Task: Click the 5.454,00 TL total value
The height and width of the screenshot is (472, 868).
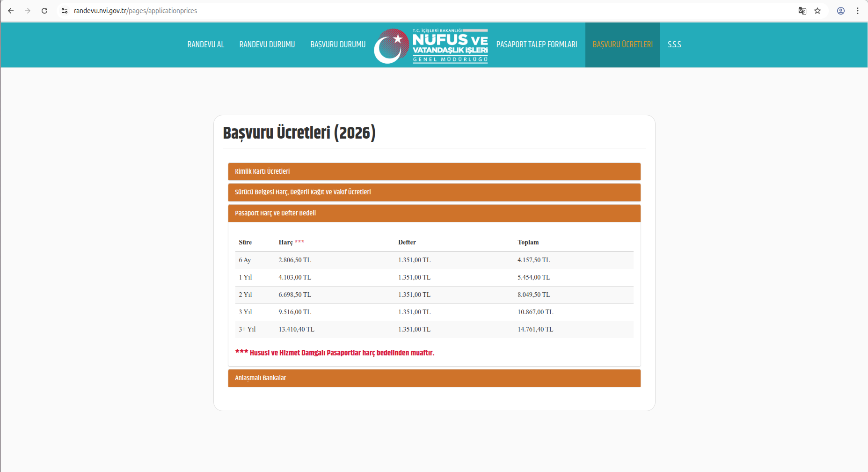Action: (533, 277)
